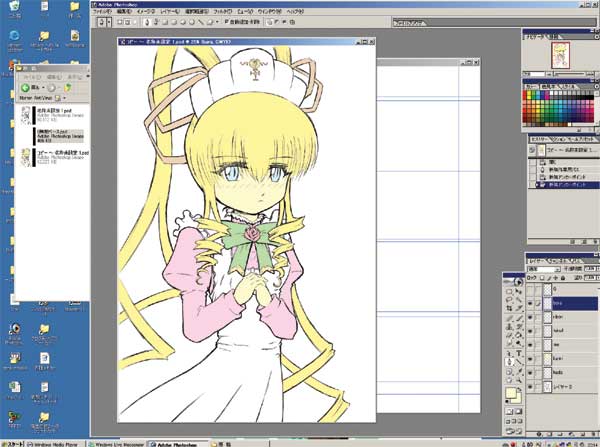Select the Paint Bucket tool
Viewport: 600px width, 447px height.
click(518, 335)
